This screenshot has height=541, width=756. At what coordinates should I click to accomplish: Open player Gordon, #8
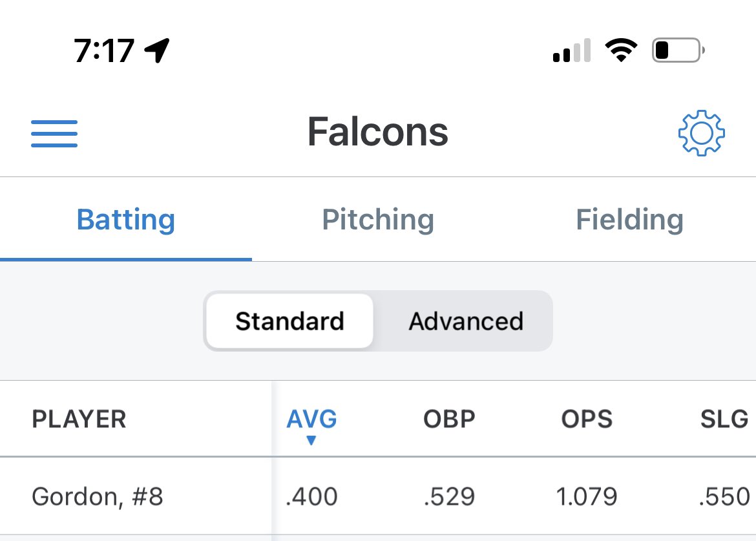click(98, 496)
